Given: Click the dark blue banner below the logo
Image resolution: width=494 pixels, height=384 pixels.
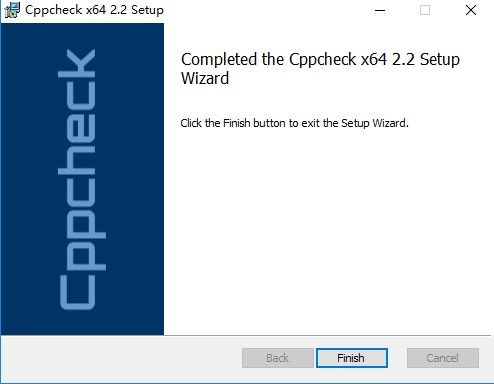Looking at the screenshot, I should tap(82, 323).
